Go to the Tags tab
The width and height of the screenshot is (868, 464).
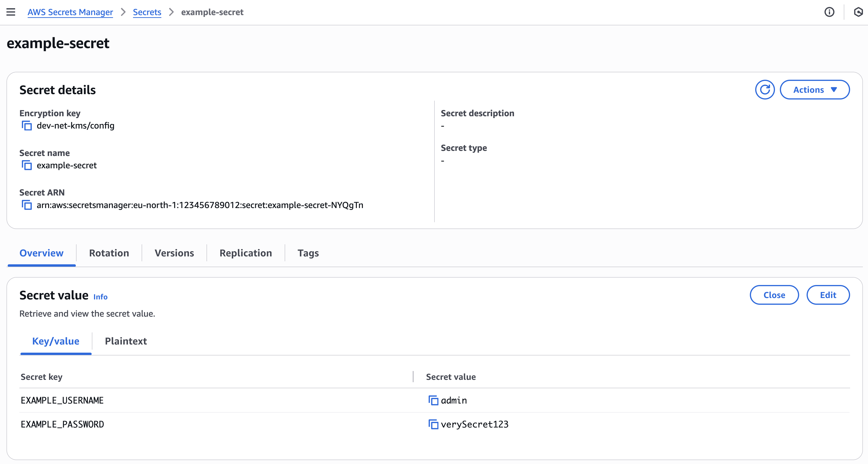308,253
